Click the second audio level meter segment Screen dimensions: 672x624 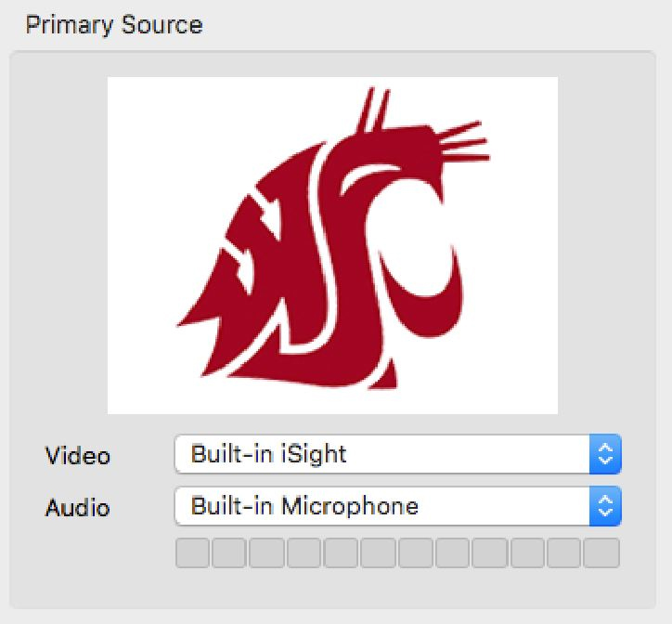pyautogui.click(x=229, y=553)
